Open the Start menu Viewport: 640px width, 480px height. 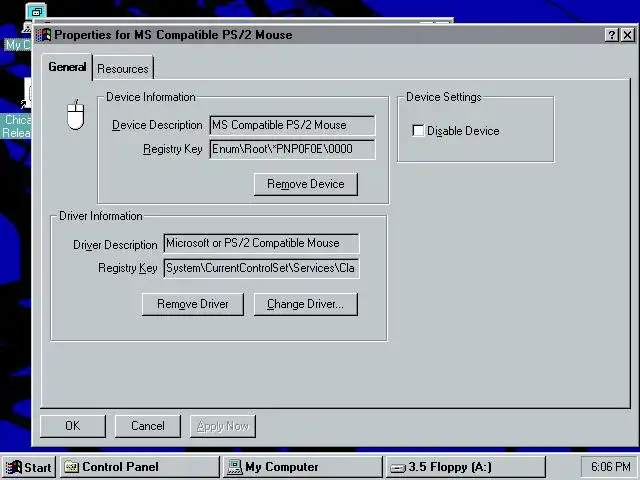29,467
